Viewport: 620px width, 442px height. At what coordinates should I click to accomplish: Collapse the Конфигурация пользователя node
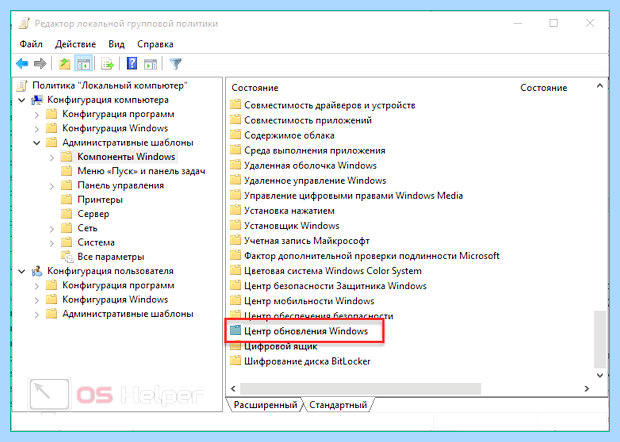[22, 271]
